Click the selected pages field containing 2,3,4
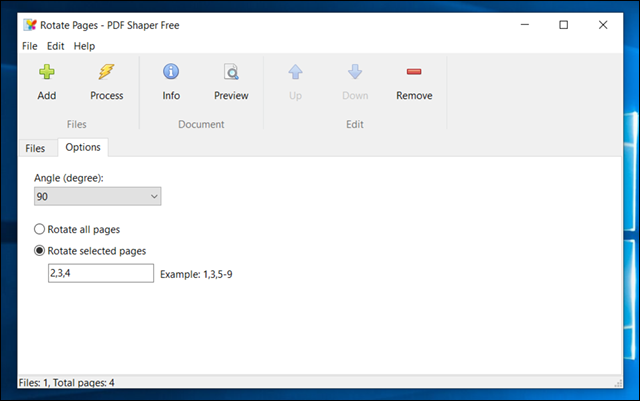This screenshot has height=401, width=640. [101, 273]
